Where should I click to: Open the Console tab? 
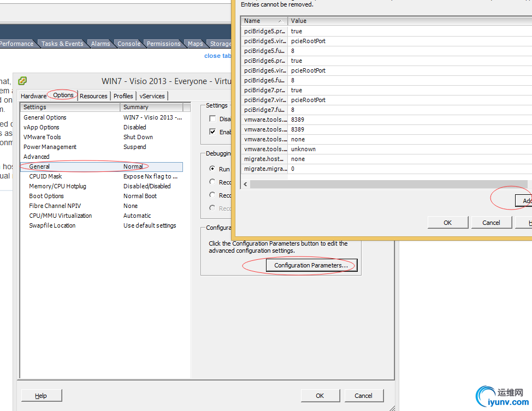[129, 44]
